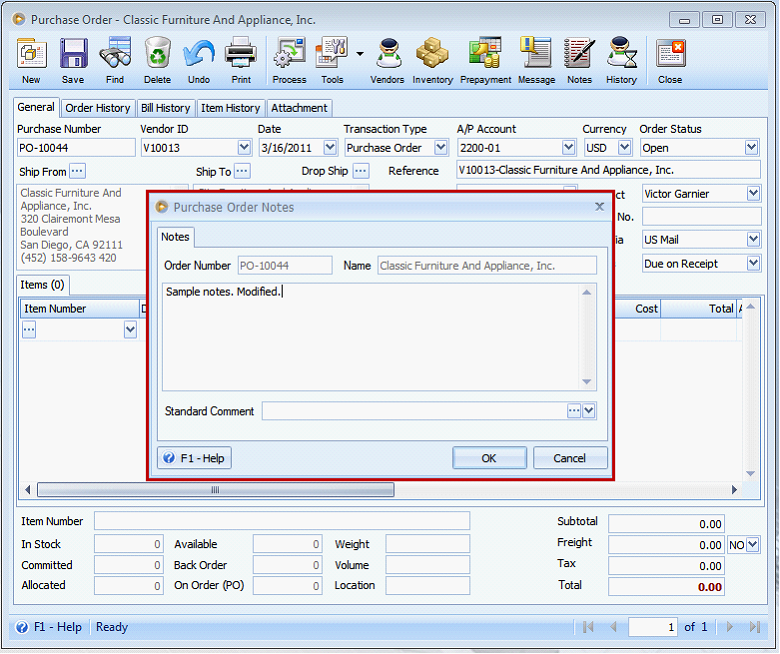Open the Bill History tab

tap(166, 108)
